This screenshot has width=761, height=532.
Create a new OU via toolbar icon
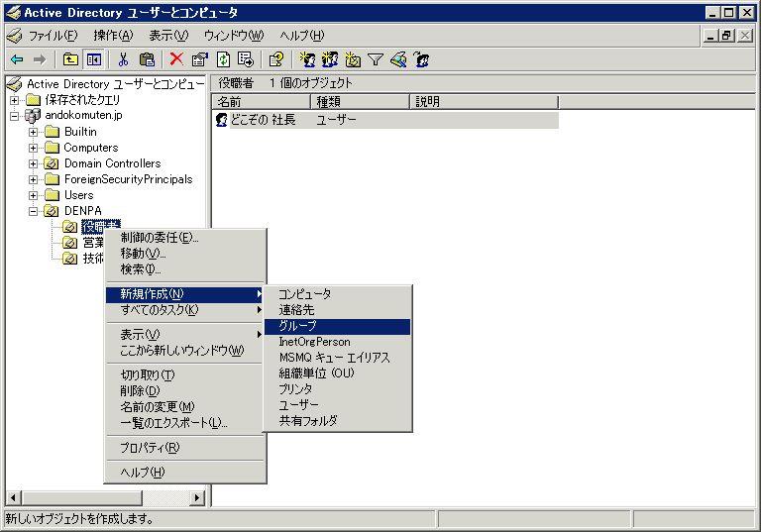(353, 59)
